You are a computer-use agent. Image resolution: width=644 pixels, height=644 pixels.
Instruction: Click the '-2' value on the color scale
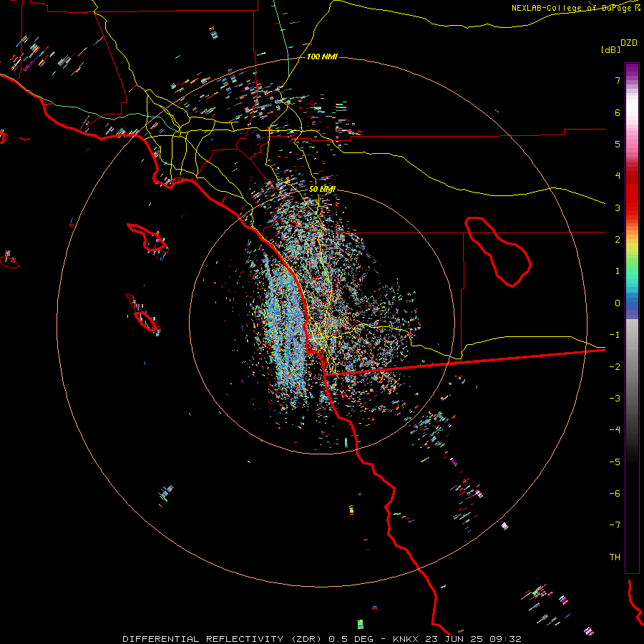click(x=615, y=367)
